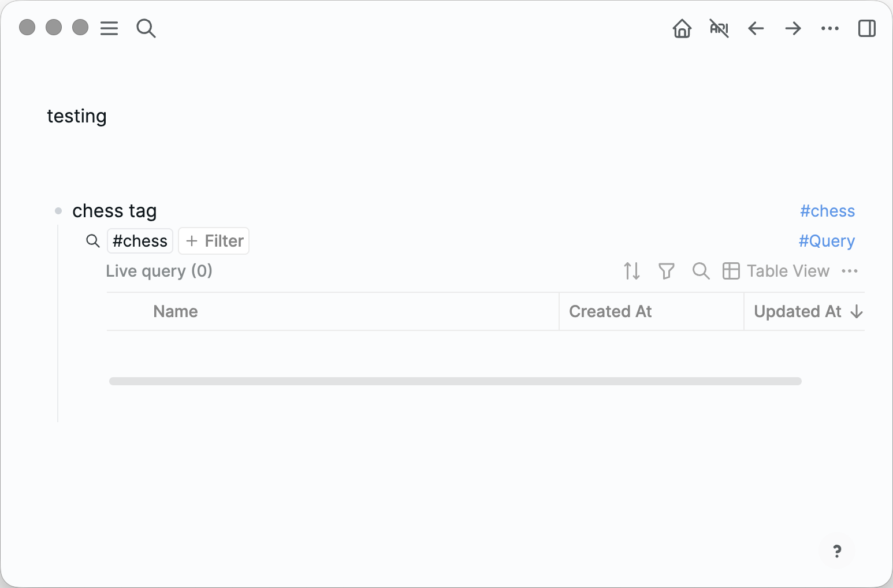Screen dimensions: 893x588
Task: Navigate forward with the right arrow
Action: click(793, 28)
